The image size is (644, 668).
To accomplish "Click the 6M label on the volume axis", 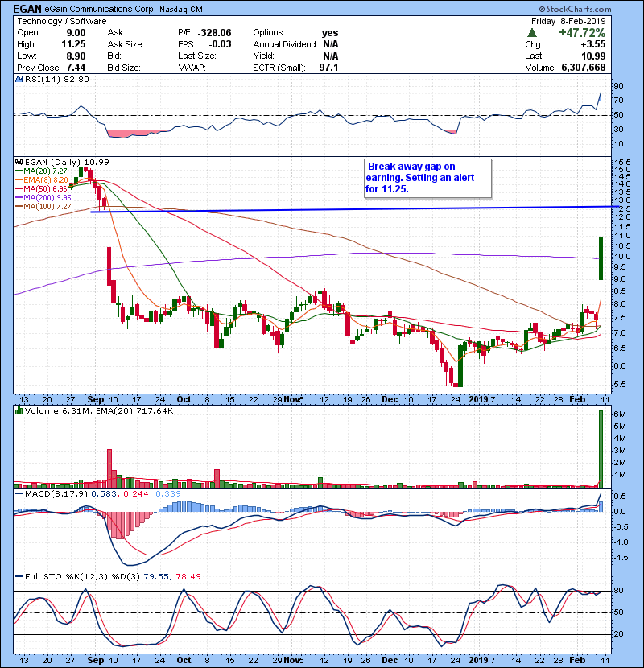I will (x=619, y=414).
